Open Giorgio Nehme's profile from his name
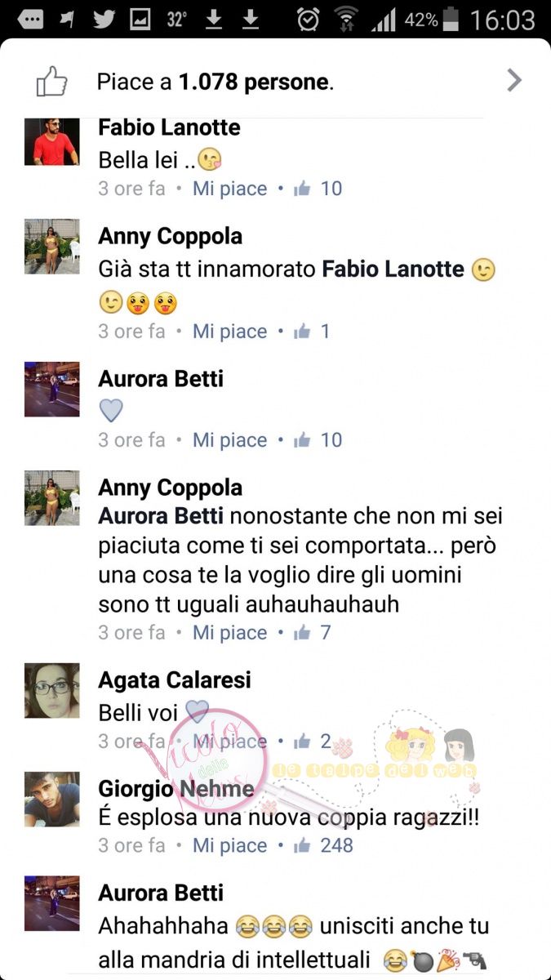 [x=176, y=789]
